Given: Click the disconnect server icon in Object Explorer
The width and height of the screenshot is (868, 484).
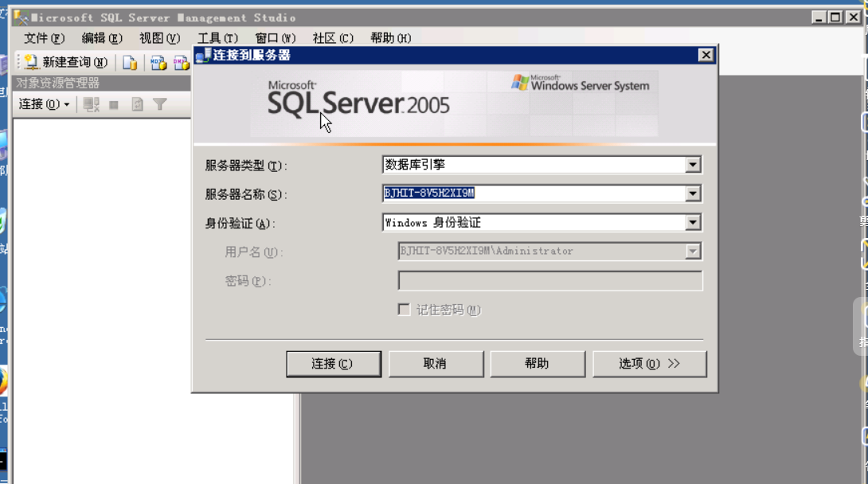Looking at the screenshot, I should coord(91,104).
